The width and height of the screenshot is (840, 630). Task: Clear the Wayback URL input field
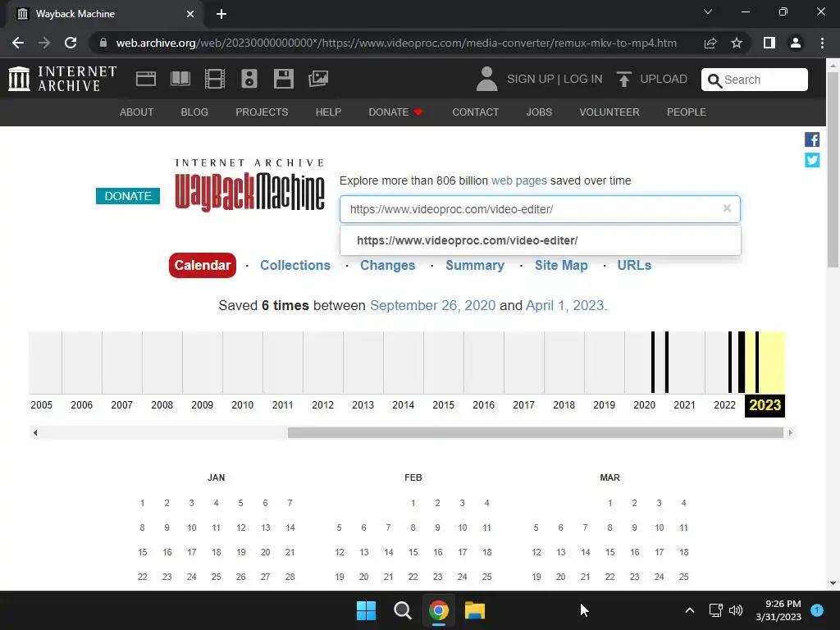coord(727,208)
